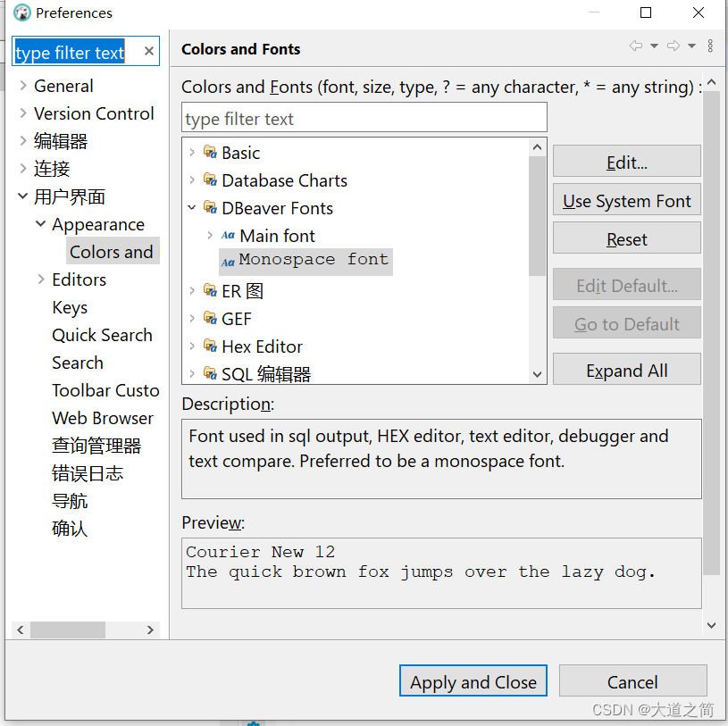The width and height of the screenshot is (728, 726).
Task: Expand the GEF category
Action: [192, 319]
